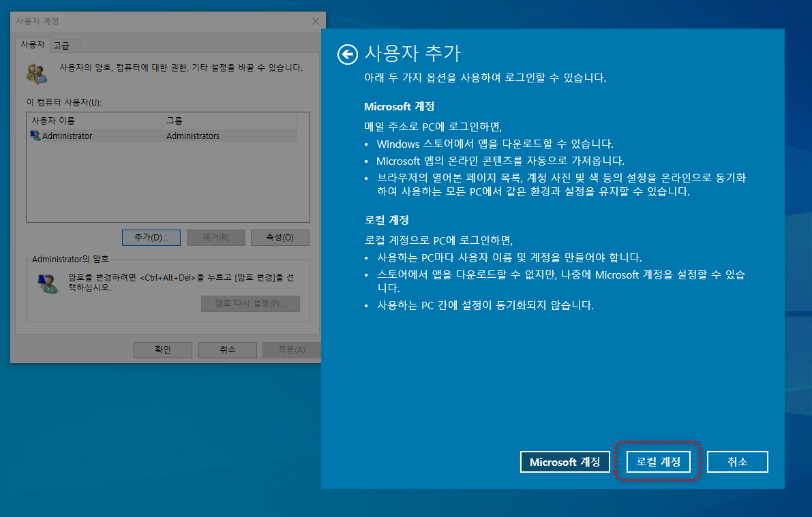The height and width of the screenshot is (517, 812).
Task: Select the Administrator user row
Action: [163, 136]
